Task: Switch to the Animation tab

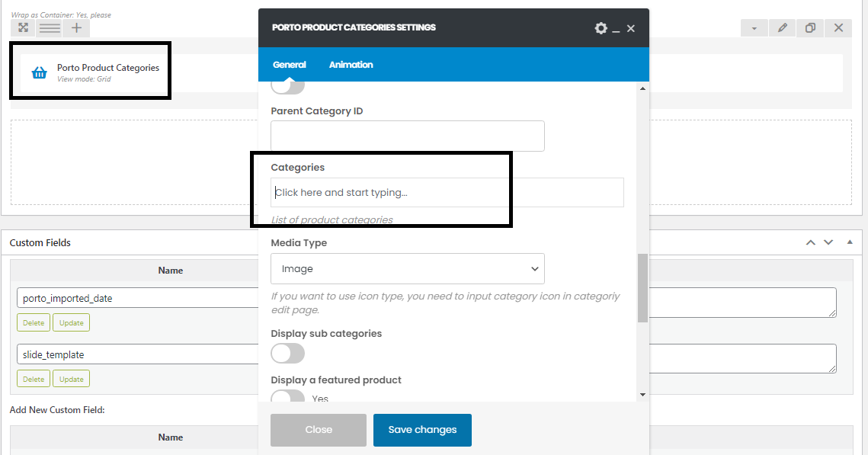Action: point(351,65)
